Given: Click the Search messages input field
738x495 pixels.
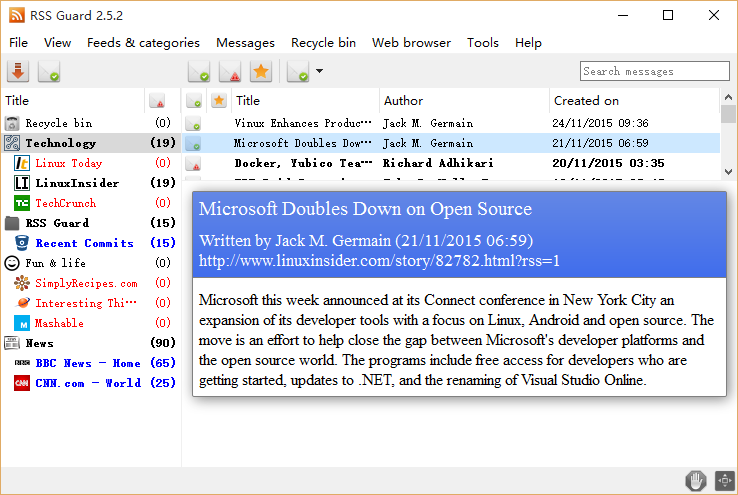Looking at the screenshot, I should click(x=655, y=71).
